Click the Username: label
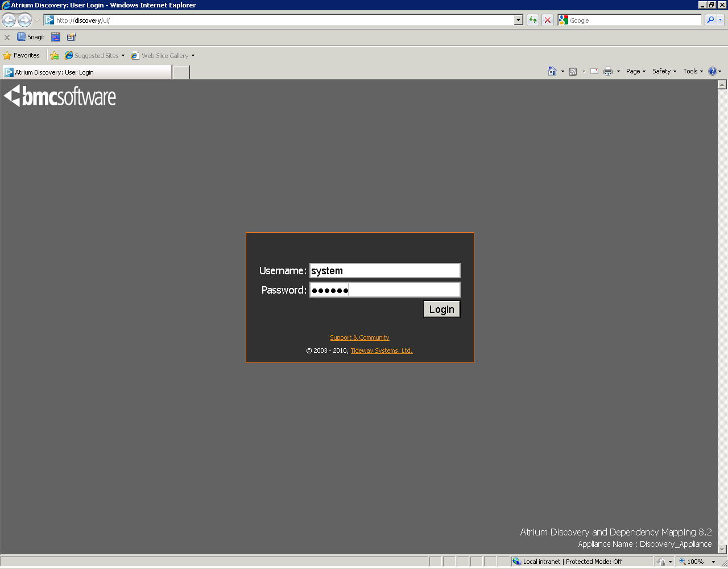 [x=283, y=271]
